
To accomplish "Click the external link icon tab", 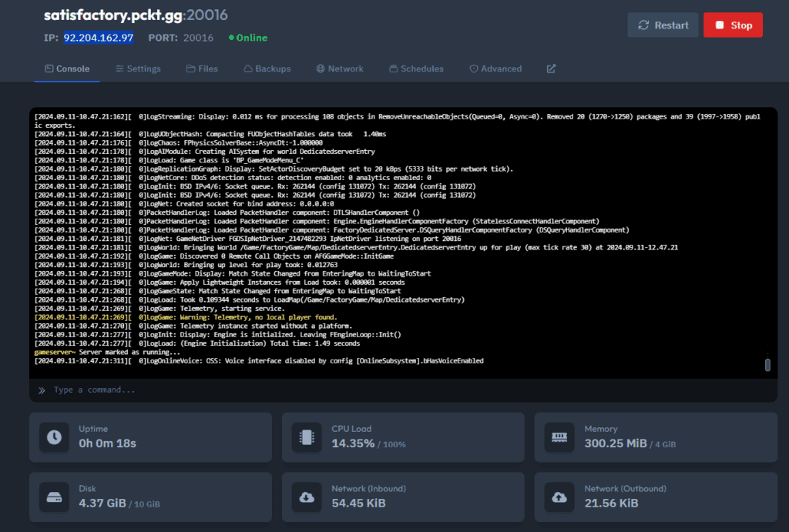I will point(551,69).
